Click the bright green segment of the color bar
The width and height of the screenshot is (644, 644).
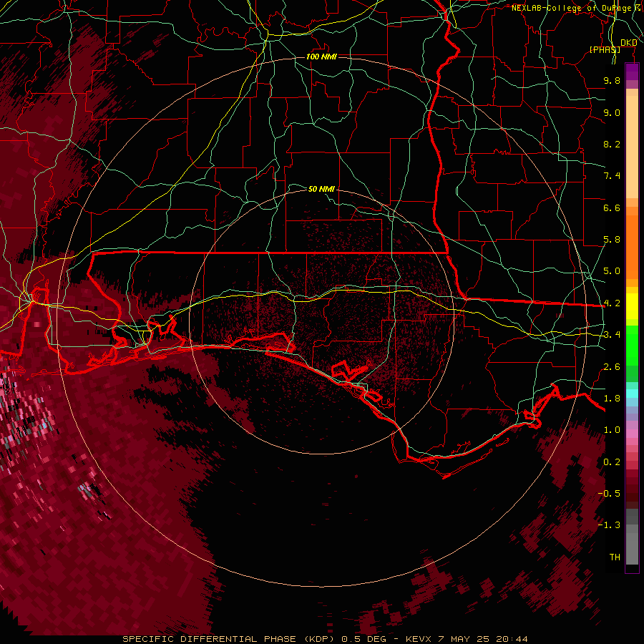coord(632,346)
